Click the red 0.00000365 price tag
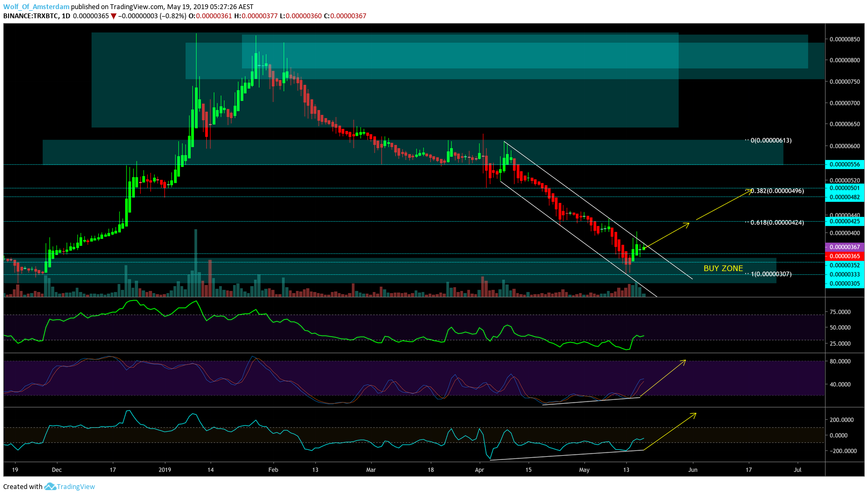 point(844,256)
